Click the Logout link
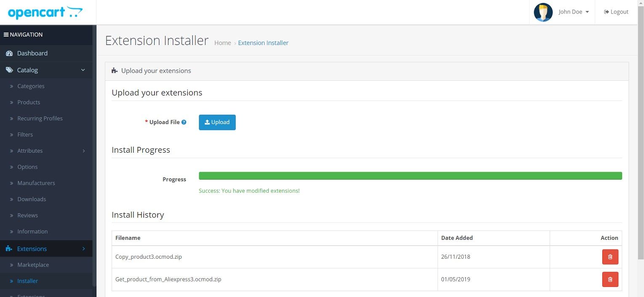Viewport: 644px width, 297px height. (616, 12)
